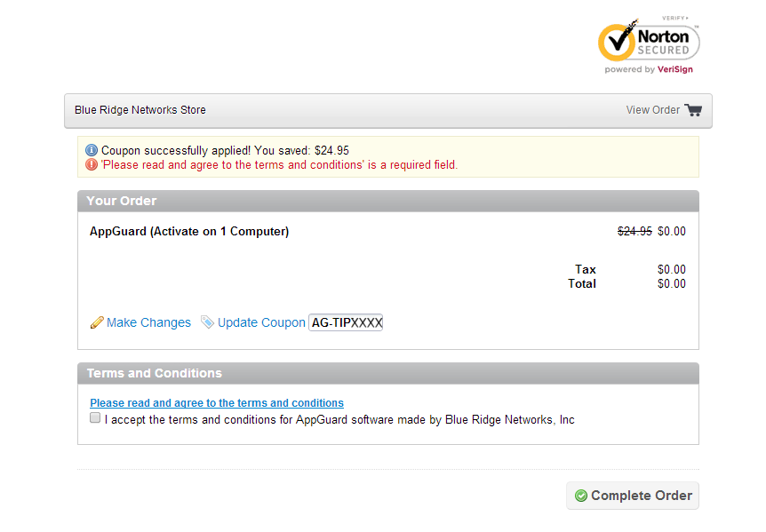Open the View Order link

point(652,110)
